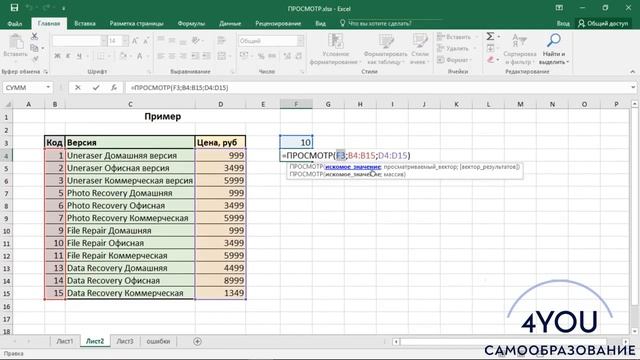Click the Вход sign-in button
The image size is (640, 360).
(563, 23)
